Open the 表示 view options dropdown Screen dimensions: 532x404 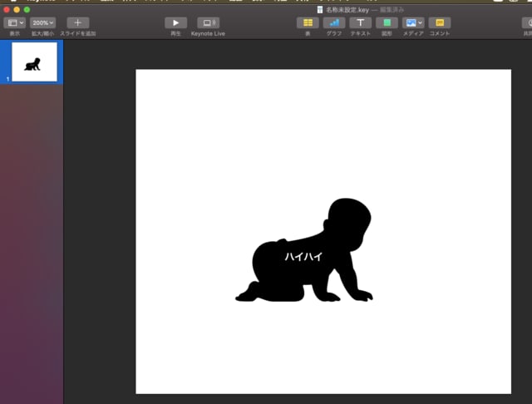tap(16, 22)
